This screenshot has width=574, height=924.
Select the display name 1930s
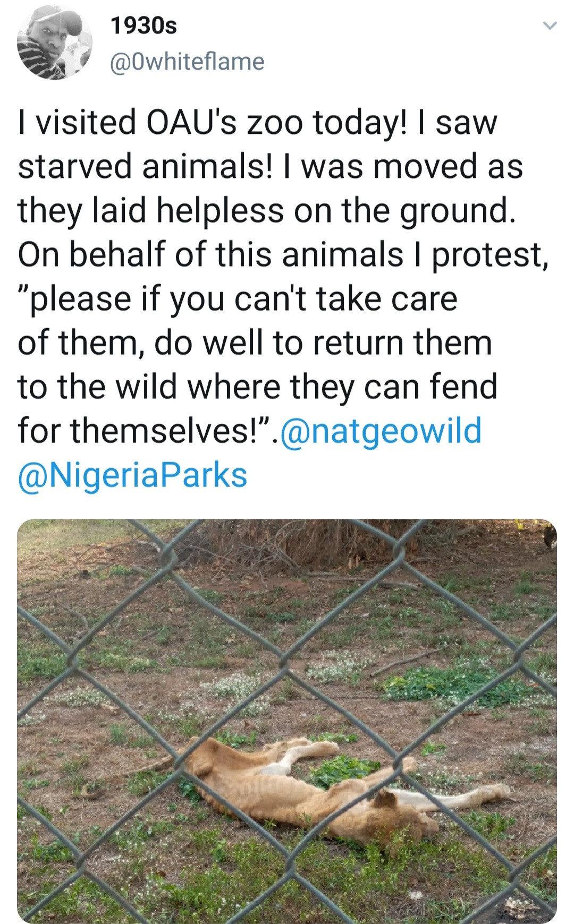(x=143, y=25)
